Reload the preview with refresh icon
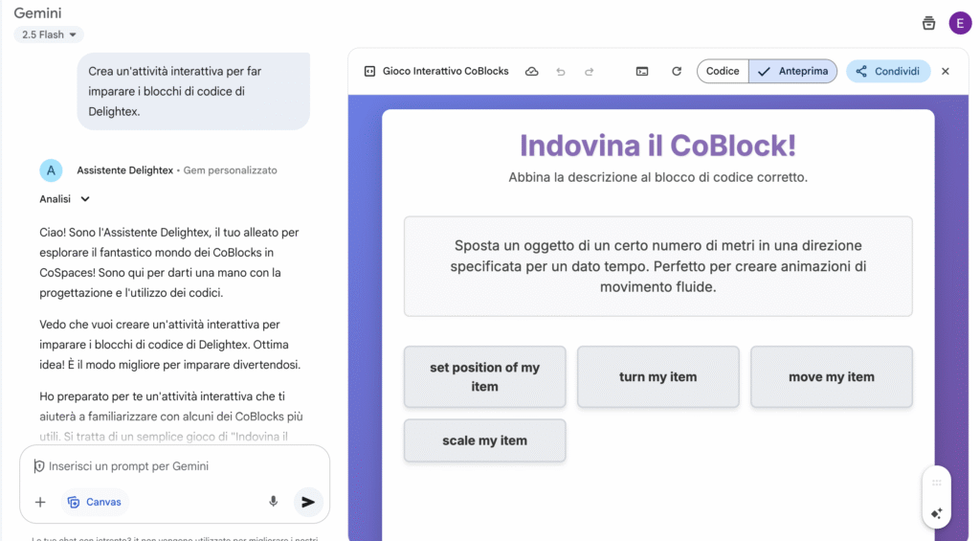The width and height of the screenshot is (980, 541). pos(677,72)
